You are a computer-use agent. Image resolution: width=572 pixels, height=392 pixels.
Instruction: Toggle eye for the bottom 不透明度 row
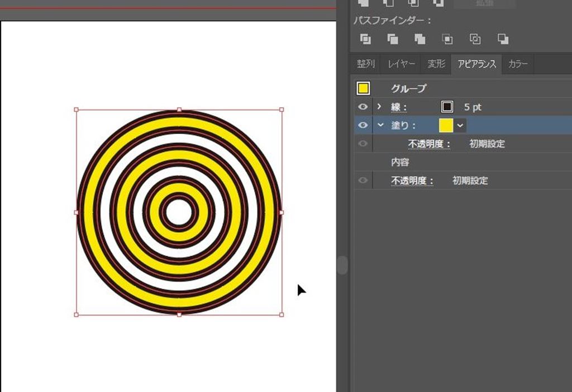[363, 180]
